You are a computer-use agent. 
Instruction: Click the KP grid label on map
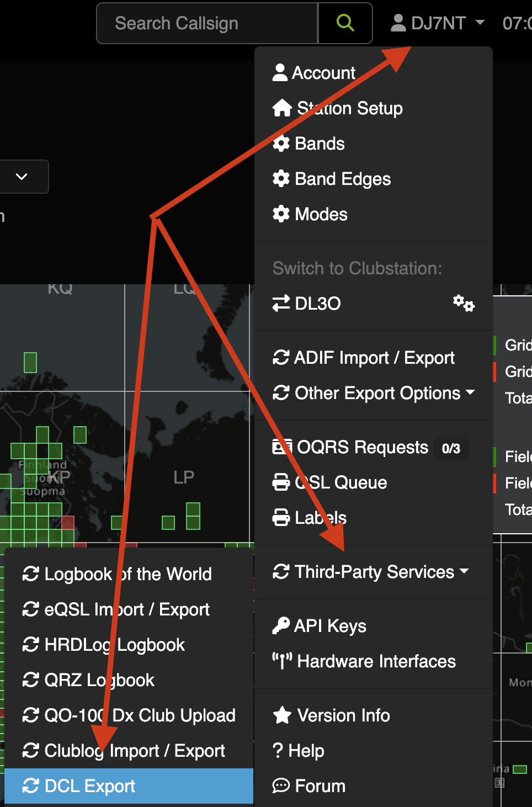tap(59, 477)
